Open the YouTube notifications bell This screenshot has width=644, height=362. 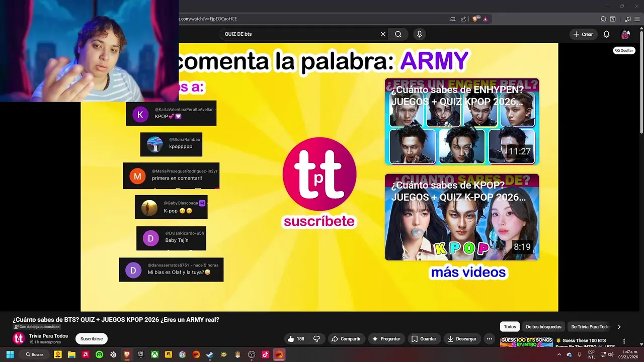606,34
